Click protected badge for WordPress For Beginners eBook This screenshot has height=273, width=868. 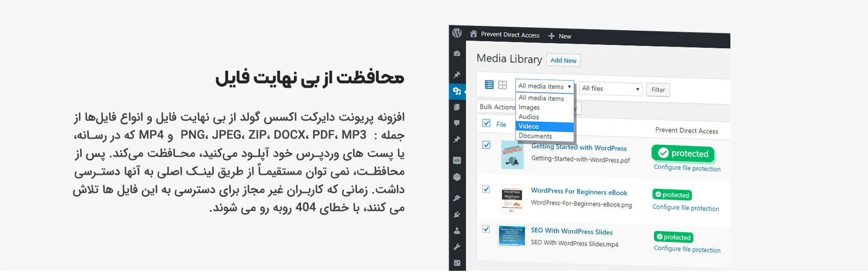tap(672, 195)
